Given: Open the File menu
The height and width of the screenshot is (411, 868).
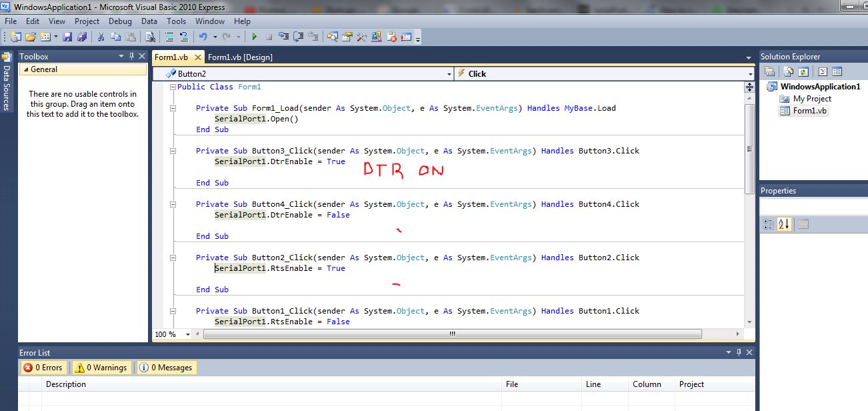Looking at the screenshot, I should [11, 21].
